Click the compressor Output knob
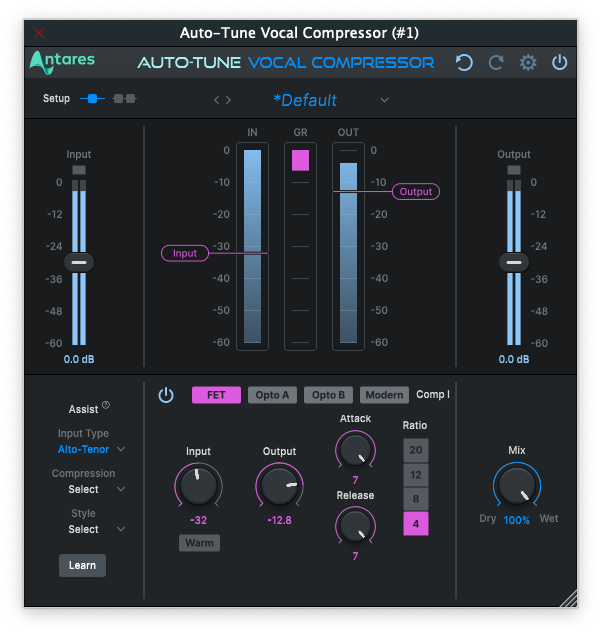This screenshot has height=635, width=601. pyautogui.click(x=279, y=485)
